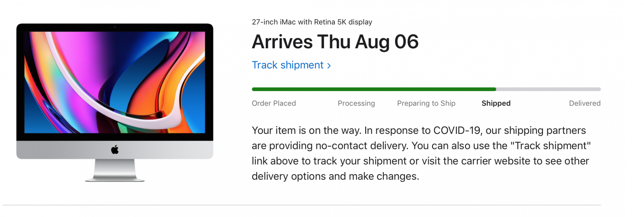
Task: Select the bold Shipped status step
Action: (x=496, y=103)
